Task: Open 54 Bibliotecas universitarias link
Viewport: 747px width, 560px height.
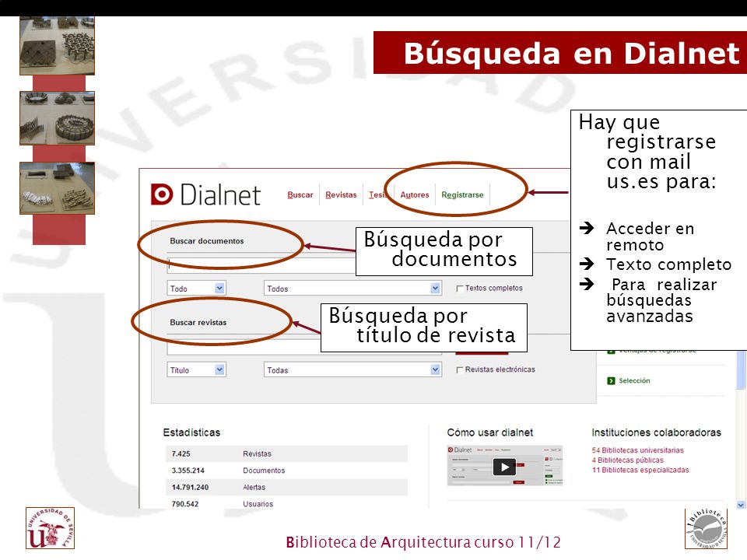Action: 637,450
